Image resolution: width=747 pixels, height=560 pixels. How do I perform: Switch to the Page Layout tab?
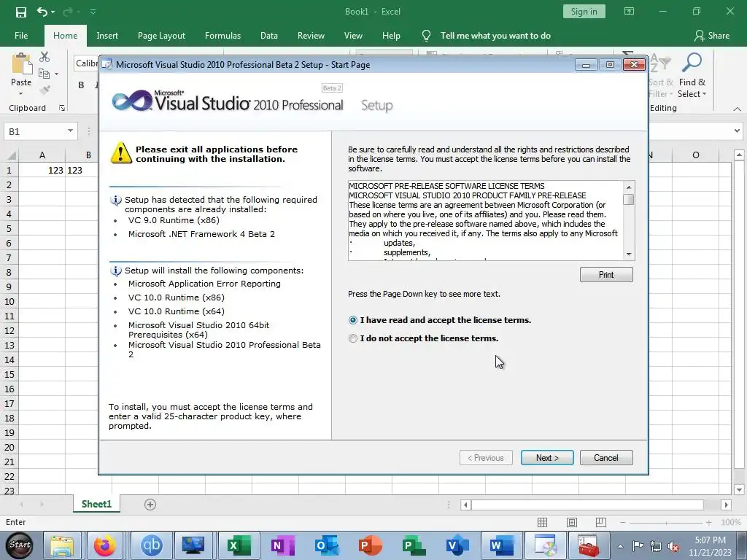click(161, 36)
